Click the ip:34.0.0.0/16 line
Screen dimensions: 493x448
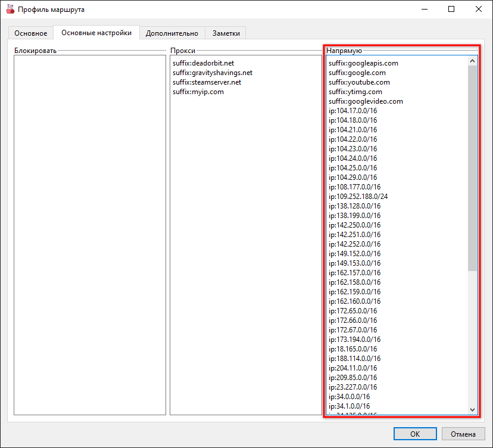(x=350, y=397)
